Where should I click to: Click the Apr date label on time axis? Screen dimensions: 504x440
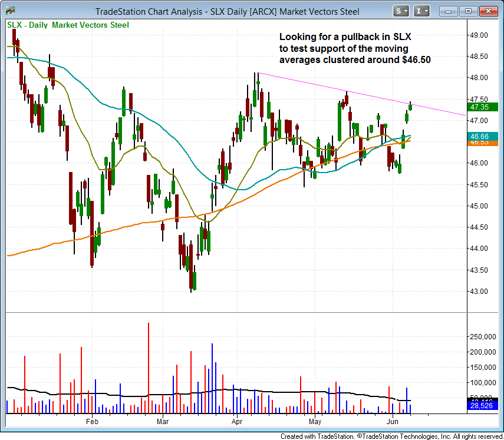pos(237,421)
